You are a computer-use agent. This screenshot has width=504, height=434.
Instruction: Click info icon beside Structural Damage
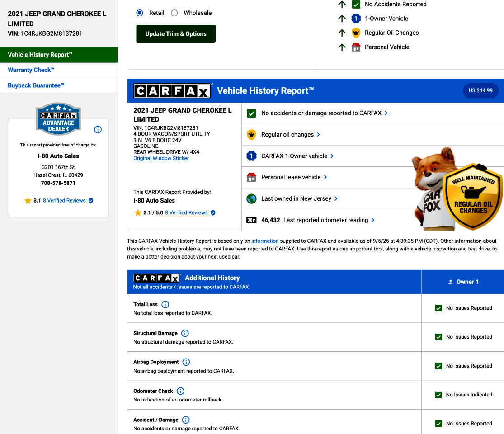pyautogui.click(x=185, y=333)
